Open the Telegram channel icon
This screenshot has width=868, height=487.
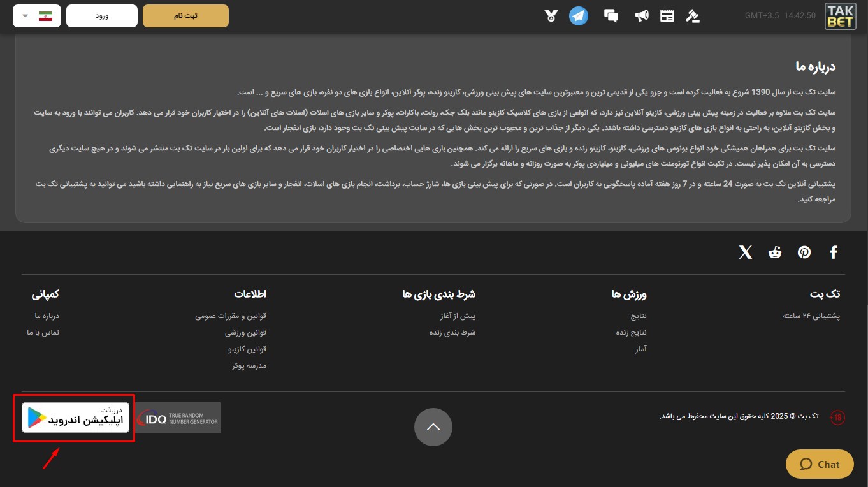tap(579, 16)
